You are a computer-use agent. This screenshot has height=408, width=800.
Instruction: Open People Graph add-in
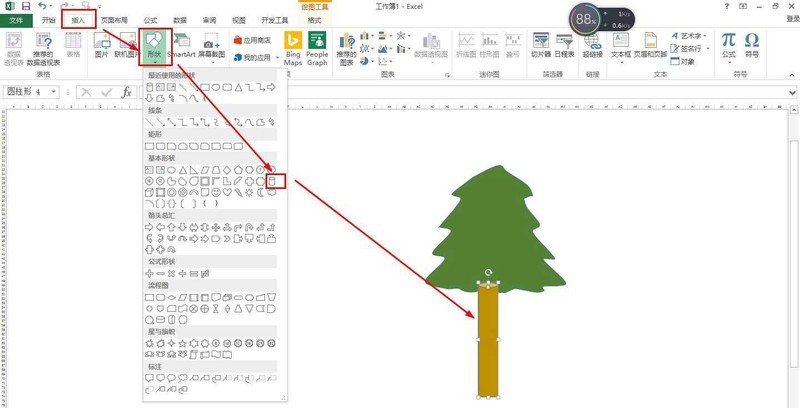317,49
